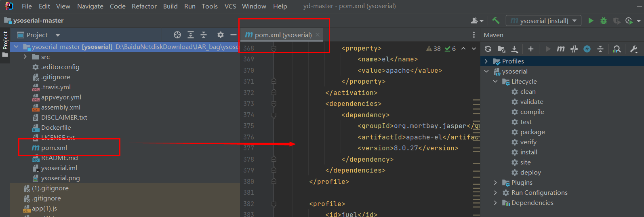Select the deploy lifecycle goal
This screenshot has width=644, height=217.
coord(530,173)
